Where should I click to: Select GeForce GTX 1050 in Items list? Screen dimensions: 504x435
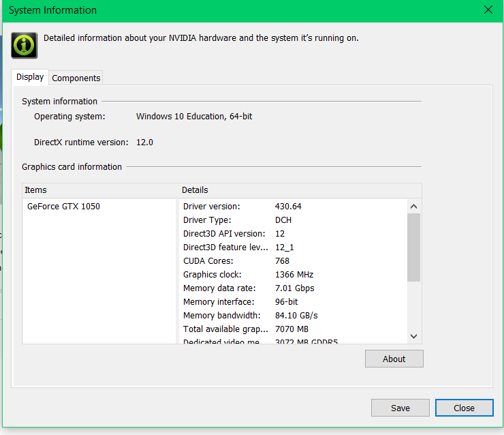pyautogui.click(x=63, y=206)
